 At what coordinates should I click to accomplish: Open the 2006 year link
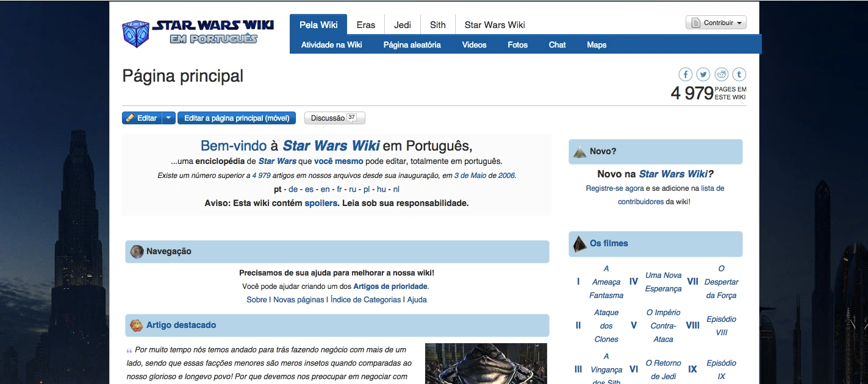(506, 176)
